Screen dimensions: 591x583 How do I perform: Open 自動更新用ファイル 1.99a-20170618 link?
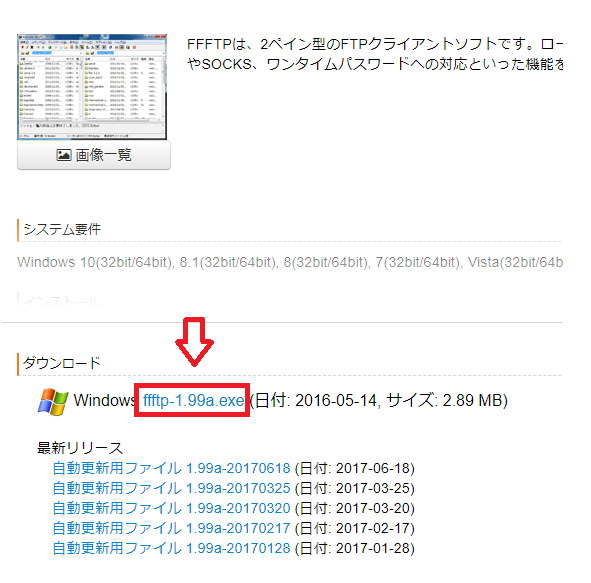click(x=171, y=468)
